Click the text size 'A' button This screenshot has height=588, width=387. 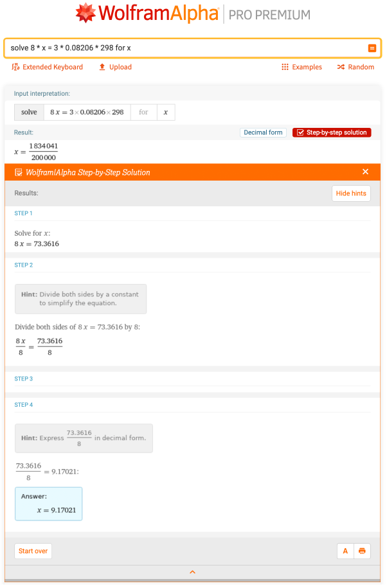[345, 551]
